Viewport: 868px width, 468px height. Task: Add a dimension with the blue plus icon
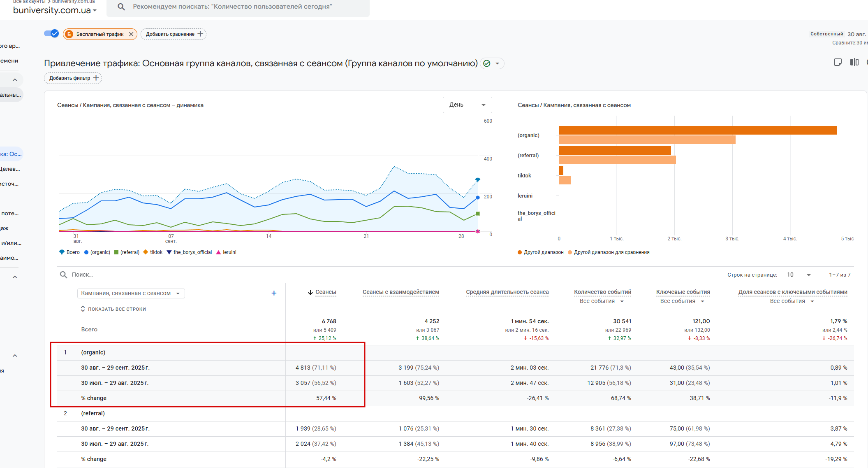(x=274, y=293)
